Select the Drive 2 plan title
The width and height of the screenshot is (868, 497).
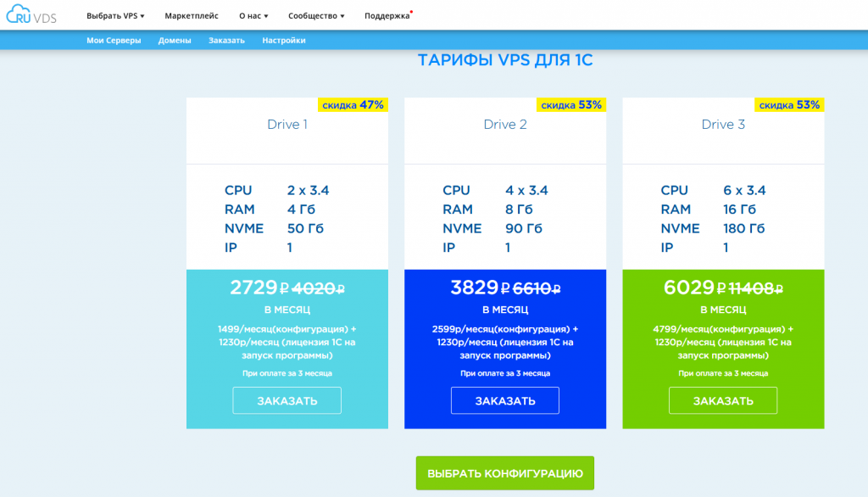(505, 124)
